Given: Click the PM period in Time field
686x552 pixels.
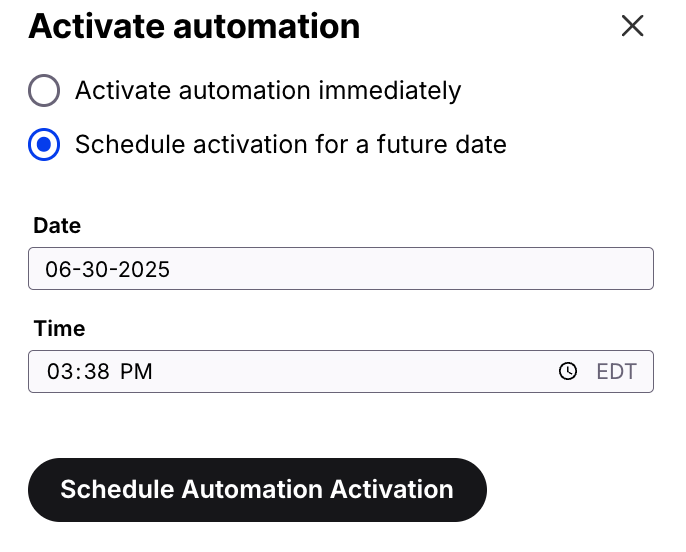Looking at the screenshot, I should coord(136,372).
